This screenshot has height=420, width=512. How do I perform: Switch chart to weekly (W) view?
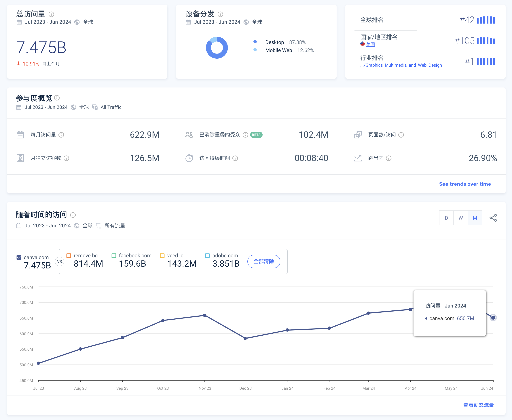tap(461, 218)
